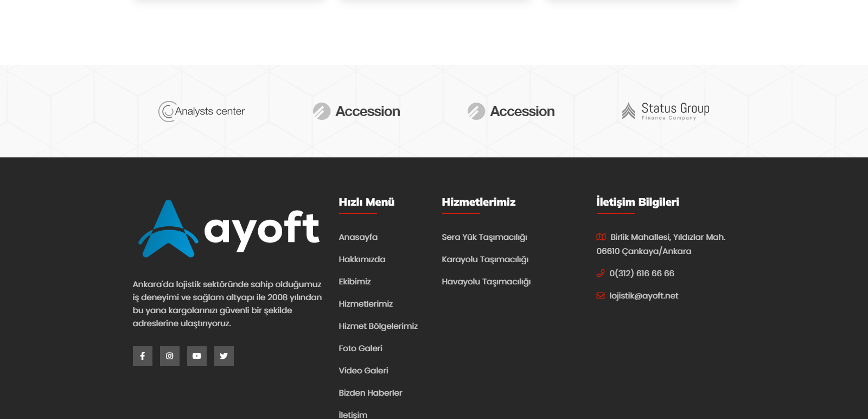Click the lojistik@ayoft.net email address
Screen dimensions: 868x419
643,296
